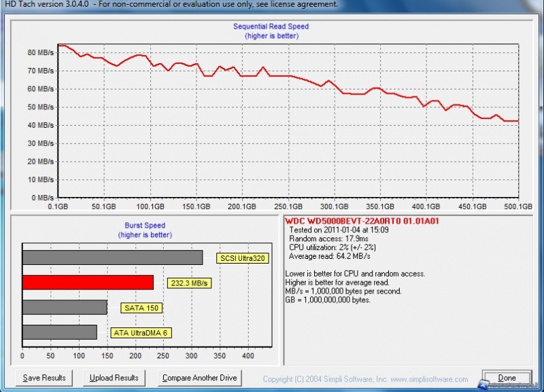
Task: Click the gray SCSI Ultra320 bar
Action: pos(112,257)
